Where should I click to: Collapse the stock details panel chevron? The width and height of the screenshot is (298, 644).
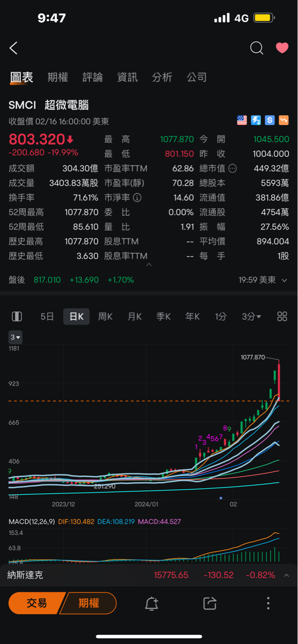click(149, 264)
